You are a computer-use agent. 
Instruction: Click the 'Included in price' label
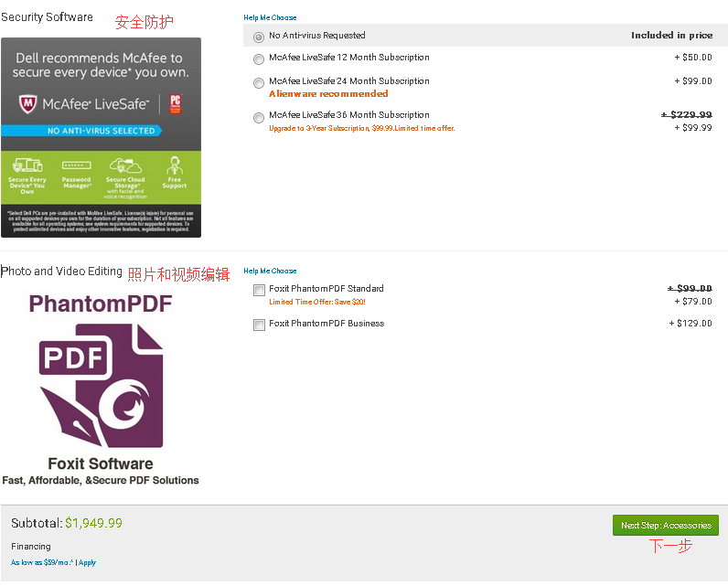point(672,36)
